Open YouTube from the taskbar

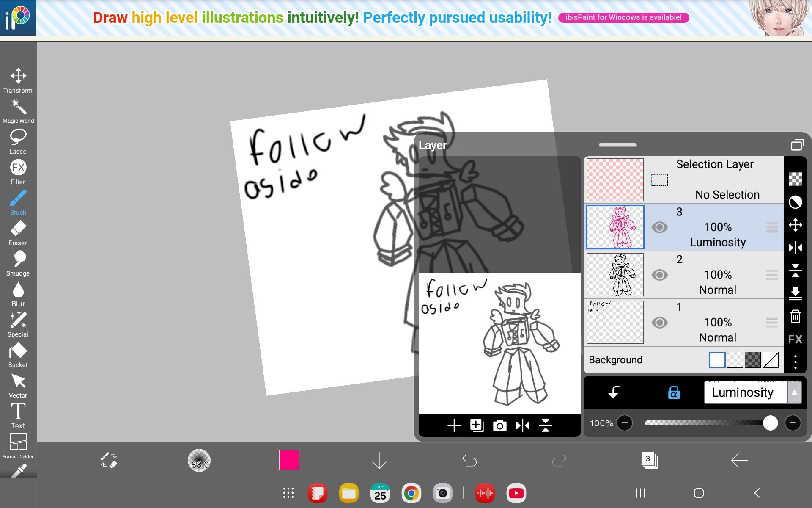pos(516,493)
